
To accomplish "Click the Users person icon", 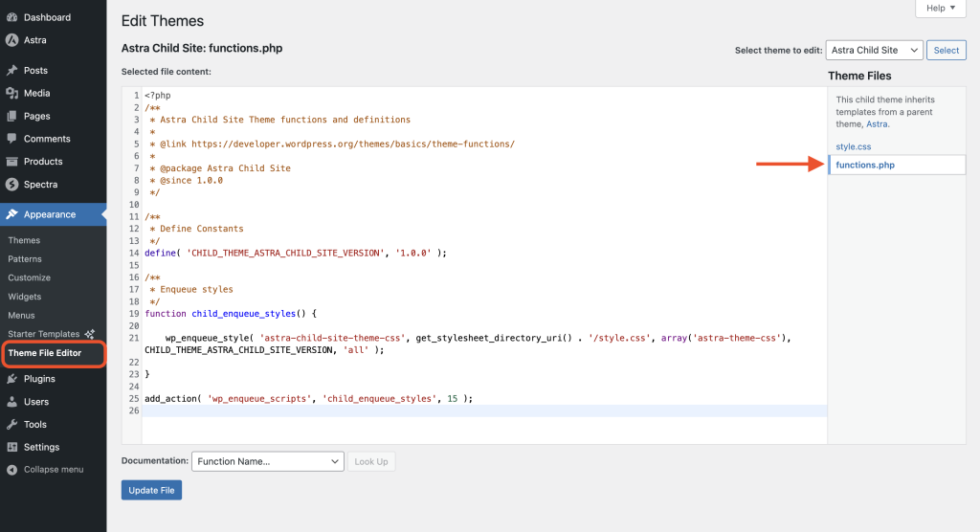I will pos(11,402).
